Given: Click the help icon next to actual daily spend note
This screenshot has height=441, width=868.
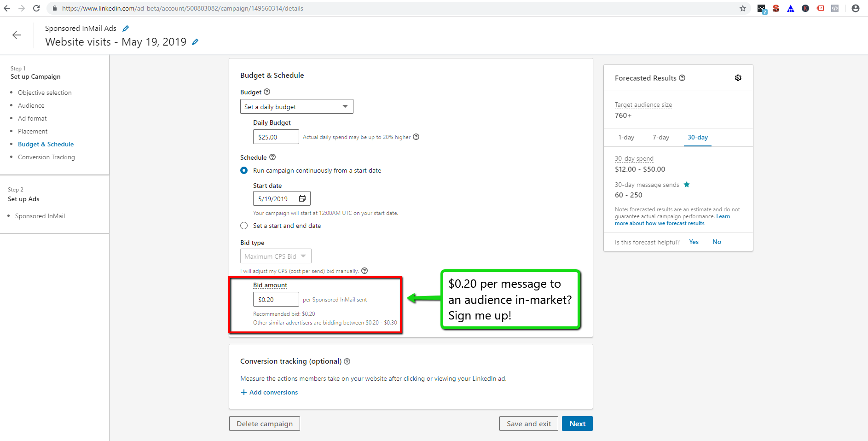Looking at the screenshot, I should click(x=416, y=137).
